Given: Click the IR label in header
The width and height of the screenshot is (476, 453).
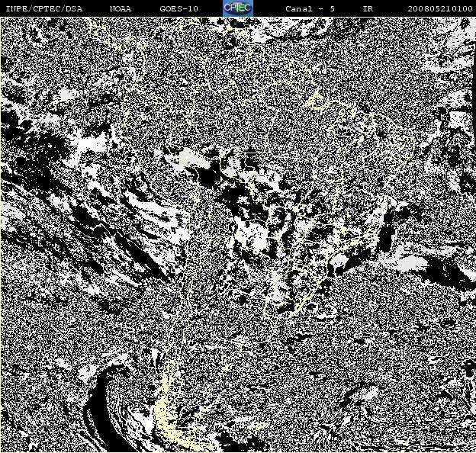Looking at the screenshot, I should tap(368, 9).
